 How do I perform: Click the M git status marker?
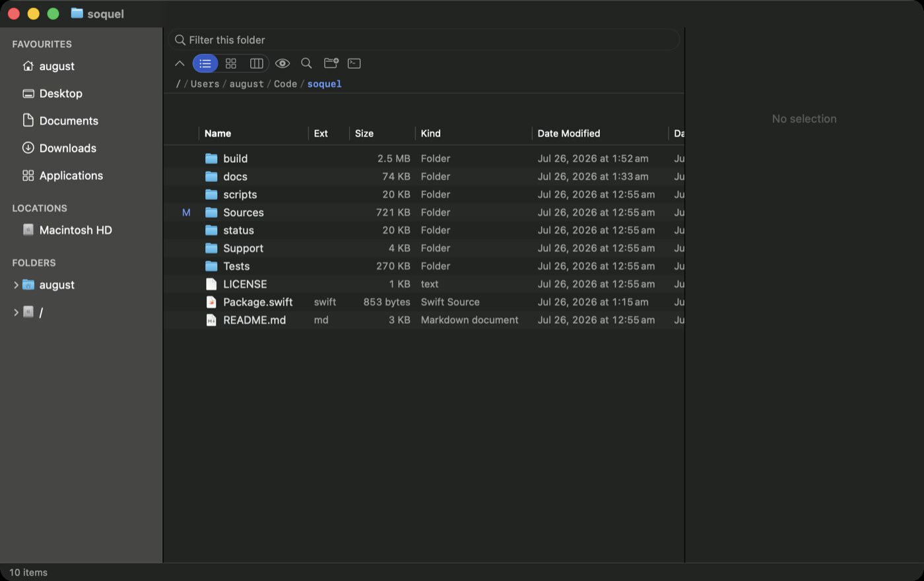pyautogui.click(x=186, y=212)
